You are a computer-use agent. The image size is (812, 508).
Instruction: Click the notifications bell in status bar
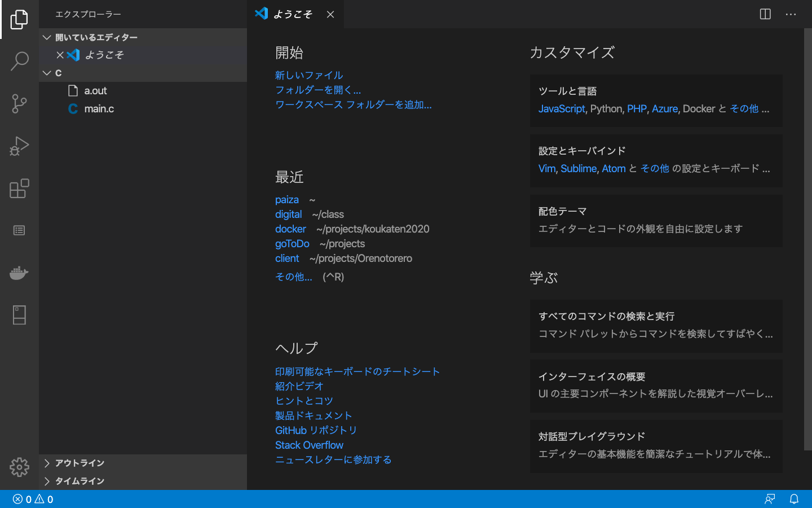point(794,499)
